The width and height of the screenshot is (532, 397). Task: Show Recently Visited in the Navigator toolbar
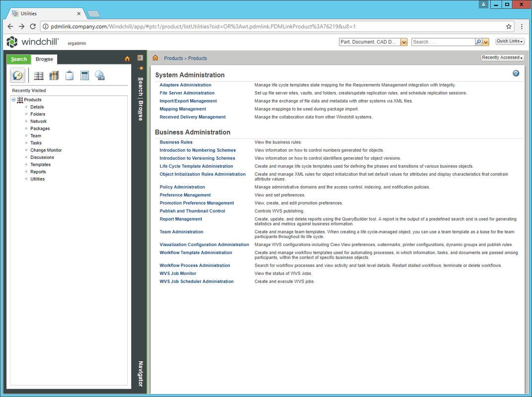tap(18, 75)
